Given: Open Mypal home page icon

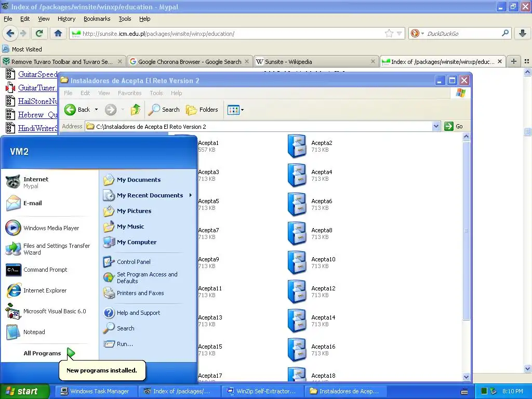Looking at the screenshot, I should click(58, 33).
